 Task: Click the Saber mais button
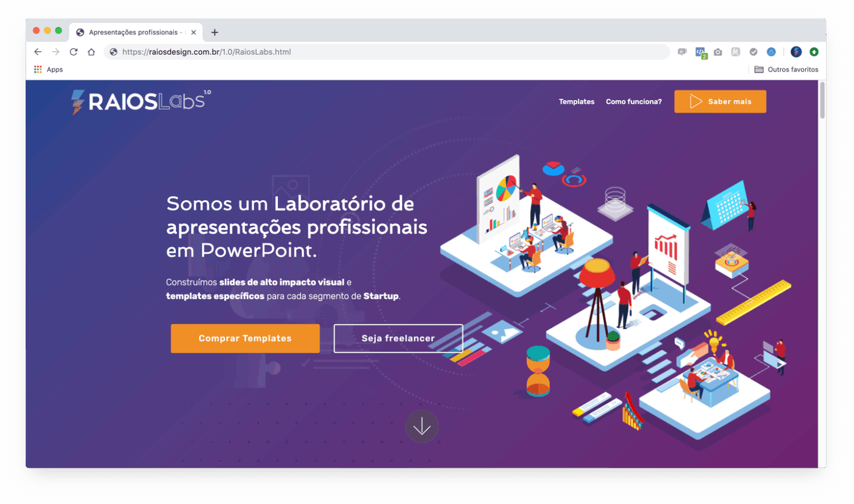pos(720,102)
